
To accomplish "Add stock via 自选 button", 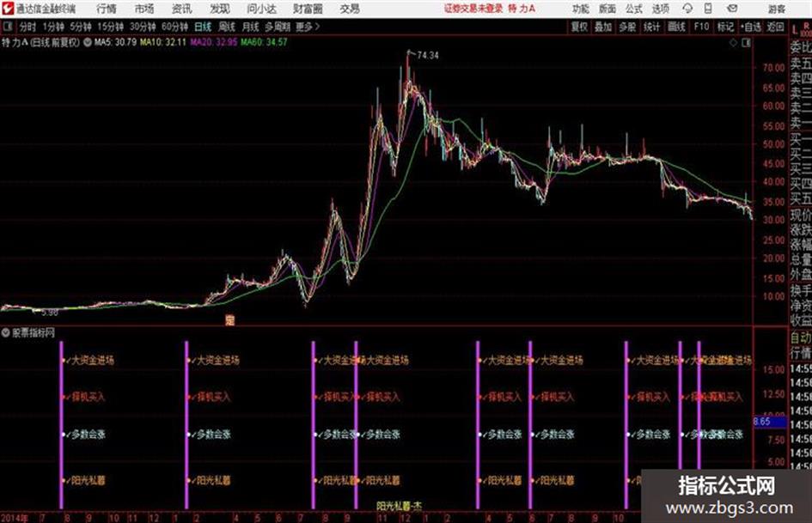I will pyautogui.click(x=751, y=27).
